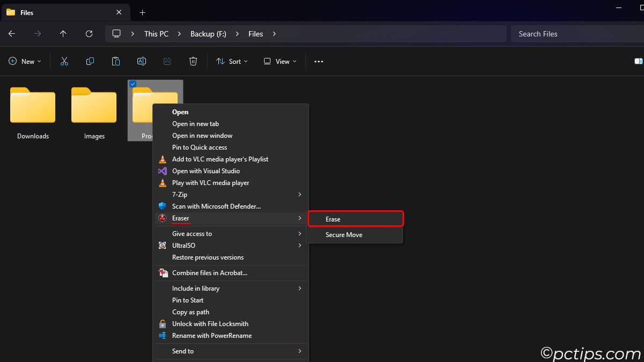Open the See more toolbar menu
Viewport: 644px width, 362px height.
point(318,61)
